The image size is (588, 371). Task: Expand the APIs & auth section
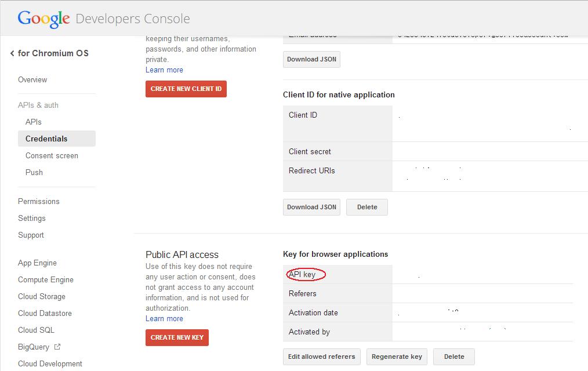click(38, 105)
